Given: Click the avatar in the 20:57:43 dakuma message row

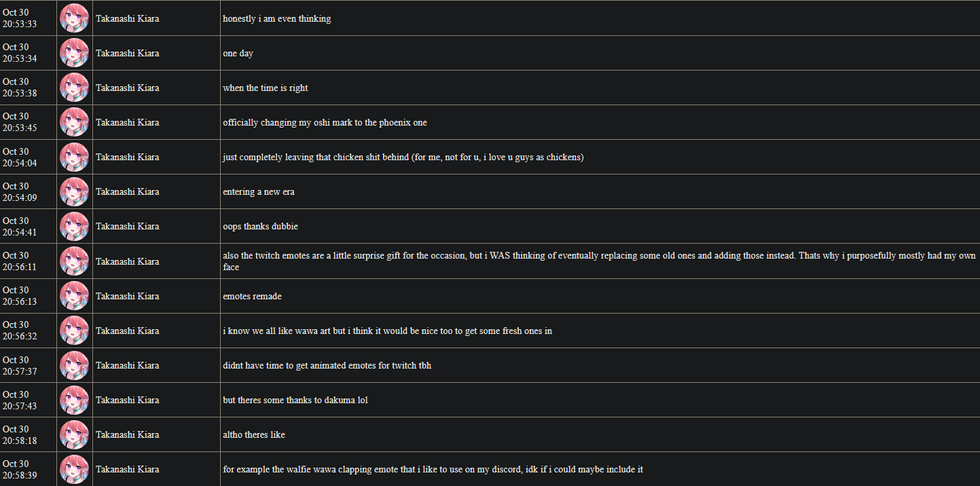Looking at the screenshot, I should tap(74, 400).
